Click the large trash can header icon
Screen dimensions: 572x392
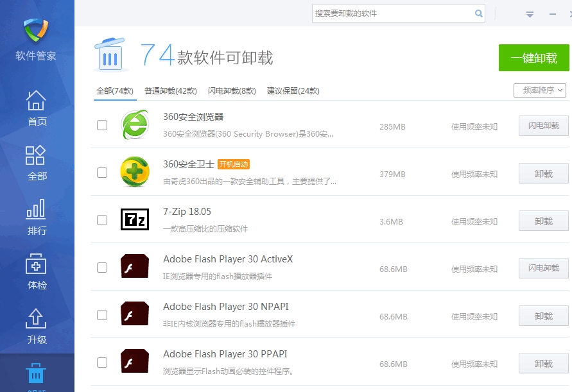pyautogui.click(x=110, y=55)
